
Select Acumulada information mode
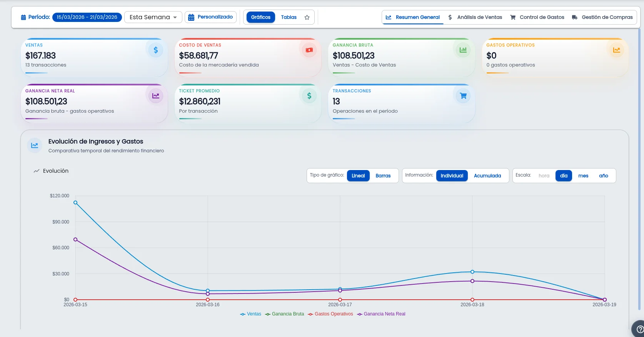tap(487, 176)
